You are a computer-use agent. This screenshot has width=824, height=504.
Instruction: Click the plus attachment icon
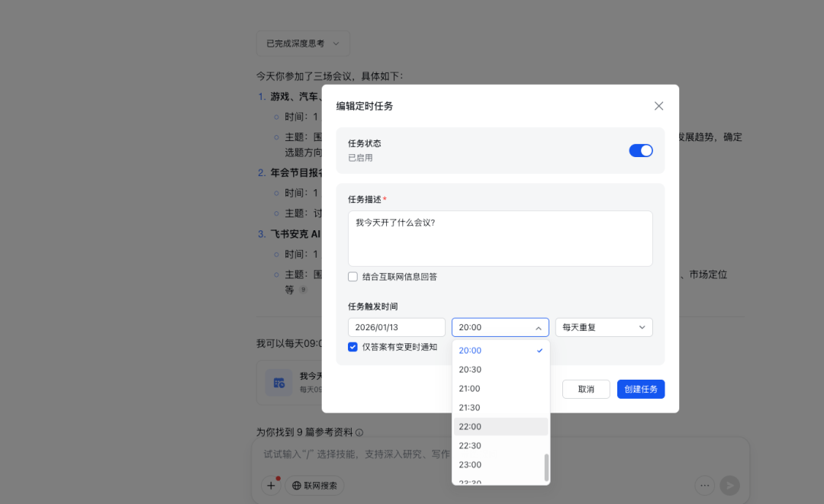click(271, 486)
